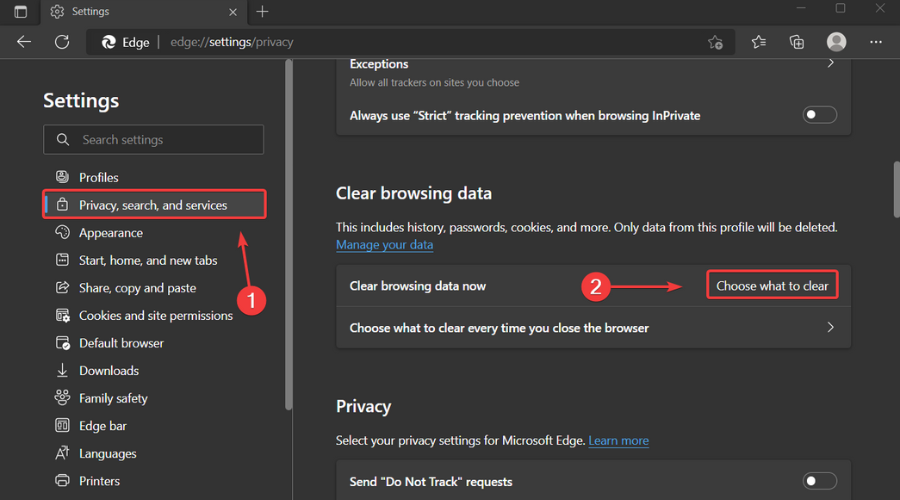Screen dimensions: 900x500
Task: Expand the Exceptions row chevron
Action: point(830,63)
